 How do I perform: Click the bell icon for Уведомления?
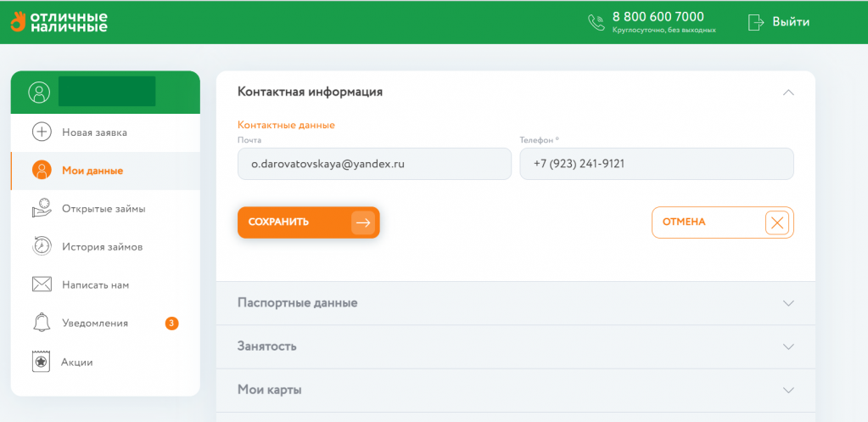[x=42, y=323]
